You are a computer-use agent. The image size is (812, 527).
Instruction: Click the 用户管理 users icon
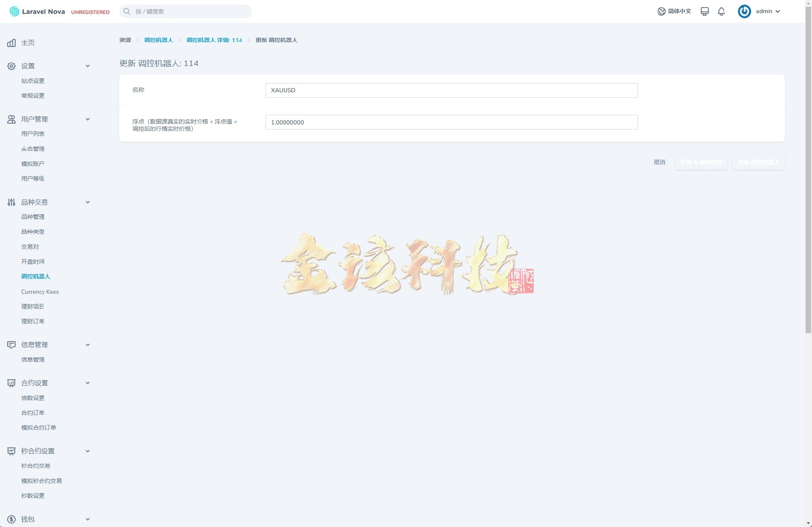[x=11, y=119]
